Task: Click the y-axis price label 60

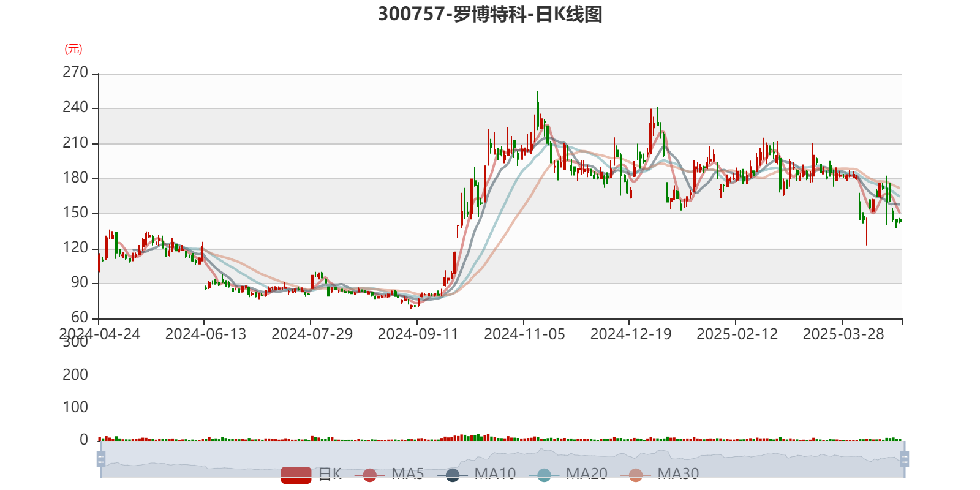Action: click(80, 317)
